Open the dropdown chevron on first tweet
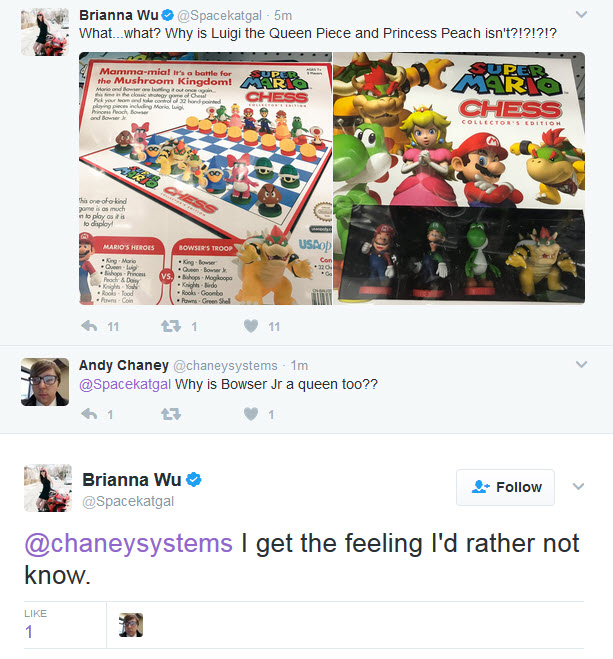This screenshot has width=613, height=659. tap(581, 14)
